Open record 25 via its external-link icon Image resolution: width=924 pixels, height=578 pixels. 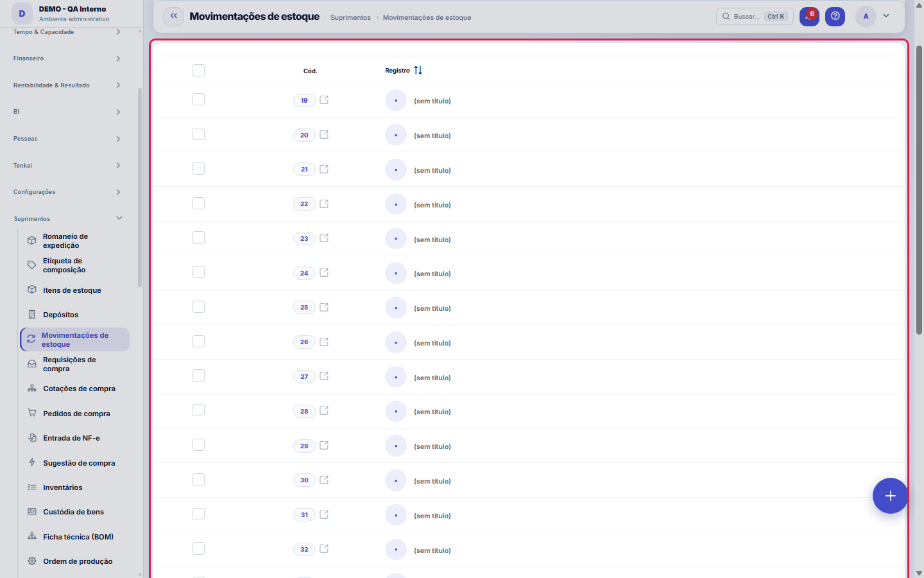pyautogui.click(x=324, y=307)
